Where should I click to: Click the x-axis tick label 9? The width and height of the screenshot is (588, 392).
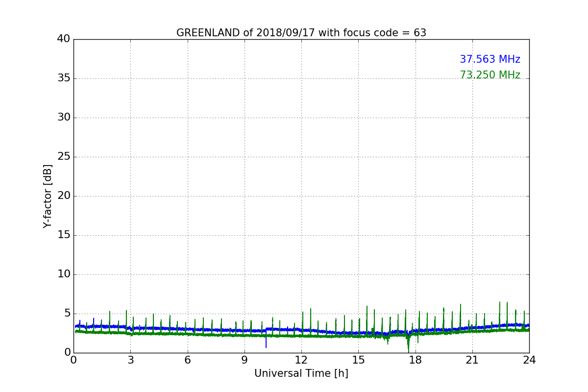click(245, 360)
